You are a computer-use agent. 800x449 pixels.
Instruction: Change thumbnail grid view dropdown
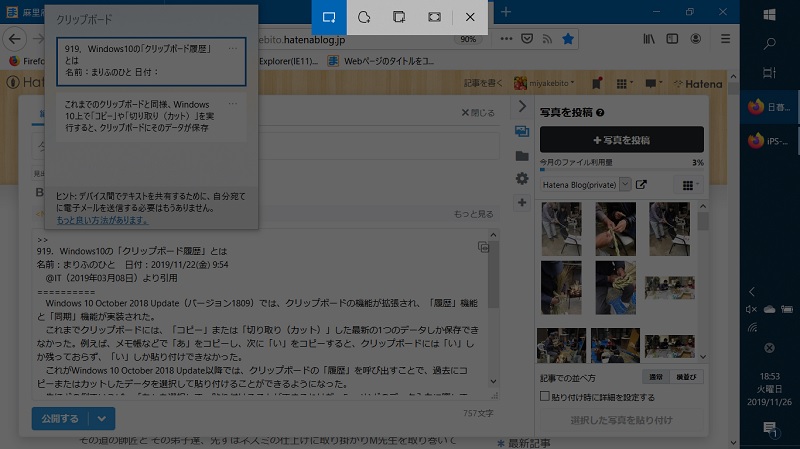click(x=690, y=185)
